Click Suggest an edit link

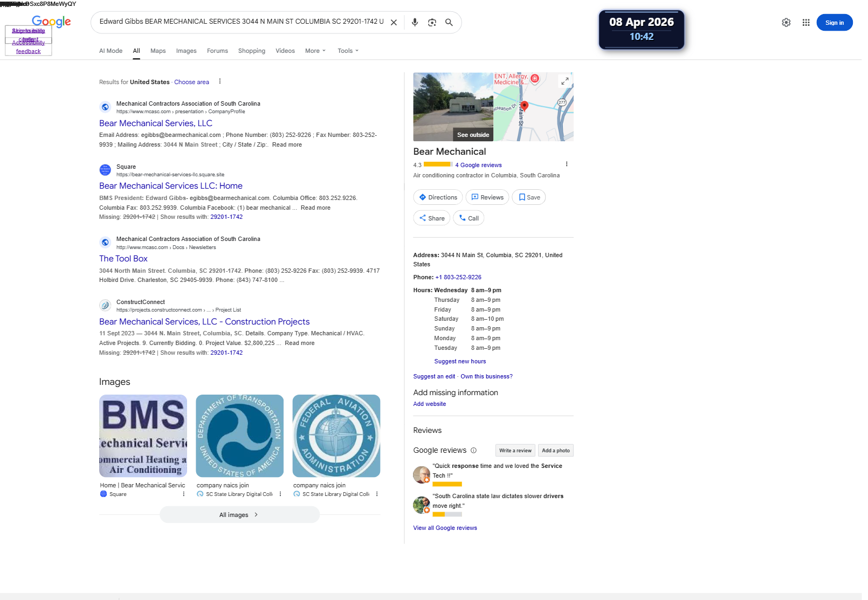pos(434,376)
